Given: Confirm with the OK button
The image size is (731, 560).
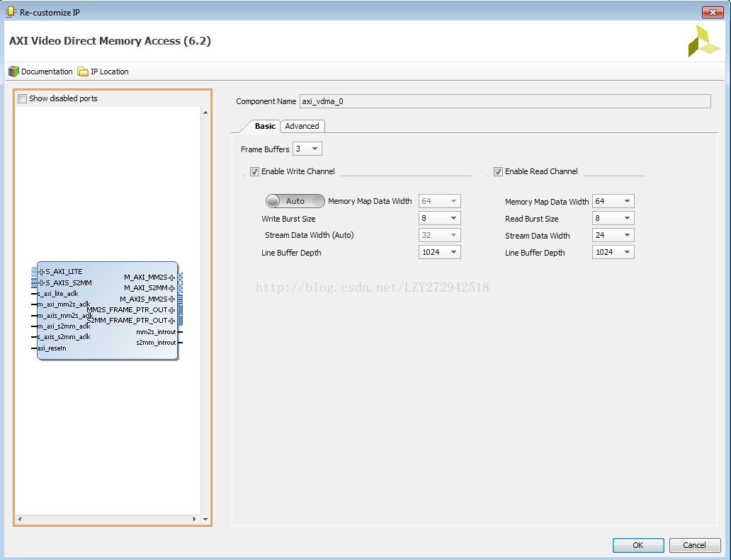Looking at the screenshot, I should click(x=638, y=545).
